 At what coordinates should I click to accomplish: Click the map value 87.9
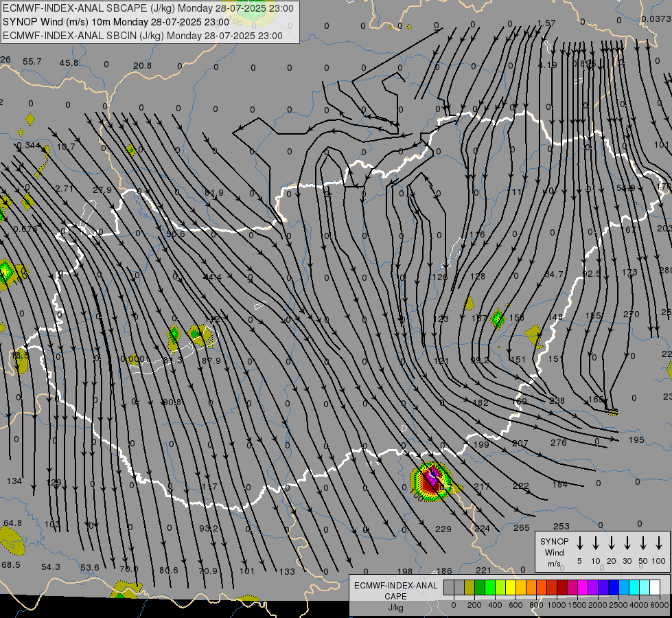211,361
